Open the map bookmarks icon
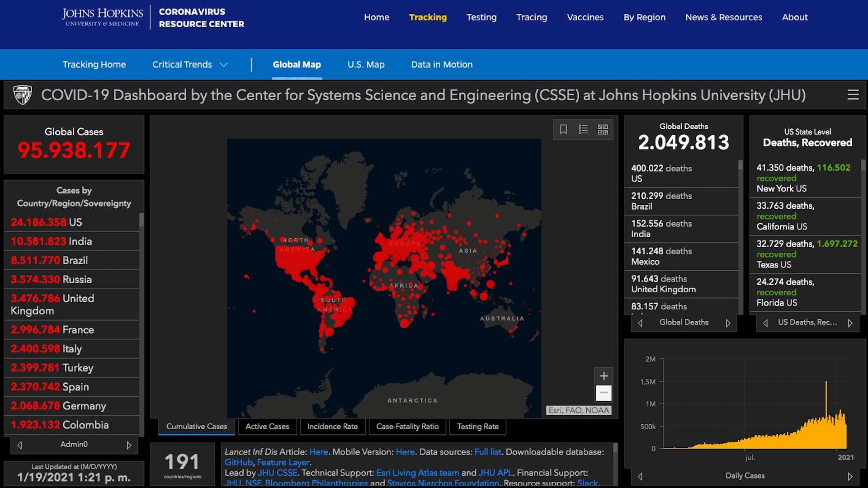The image size is (868, 488). point(563,130)
